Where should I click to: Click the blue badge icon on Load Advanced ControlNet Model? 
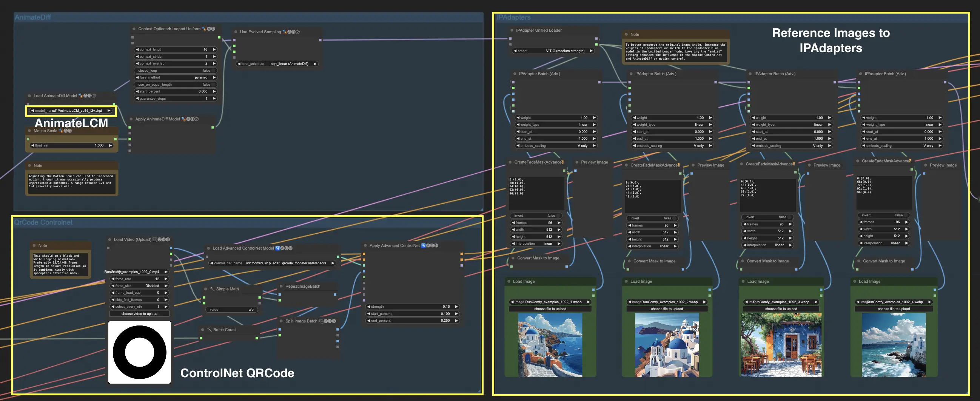tap(277, 248)
